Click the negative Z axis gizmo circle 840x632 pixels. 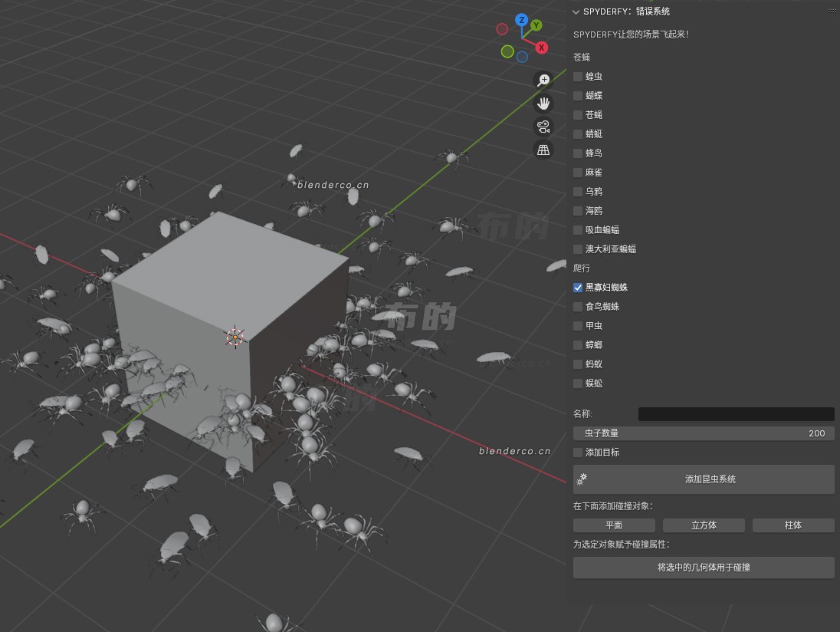tap(523, 57)
